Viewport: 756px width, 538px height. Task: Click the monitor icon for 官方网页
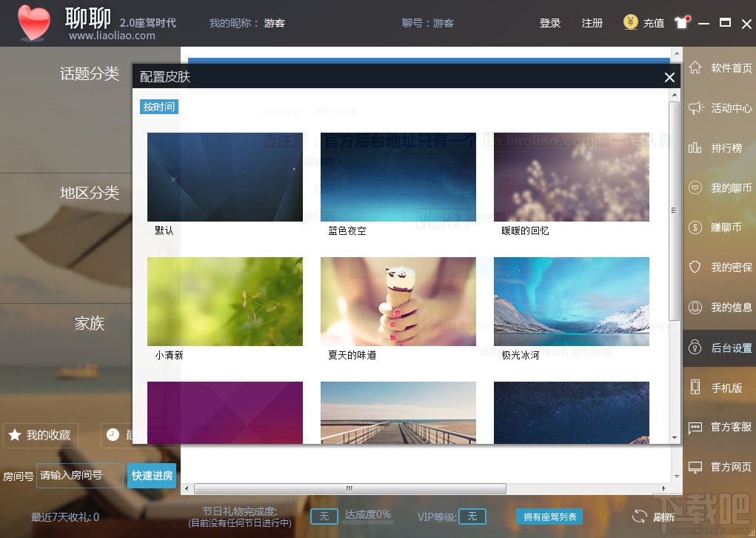coord(695,467)
